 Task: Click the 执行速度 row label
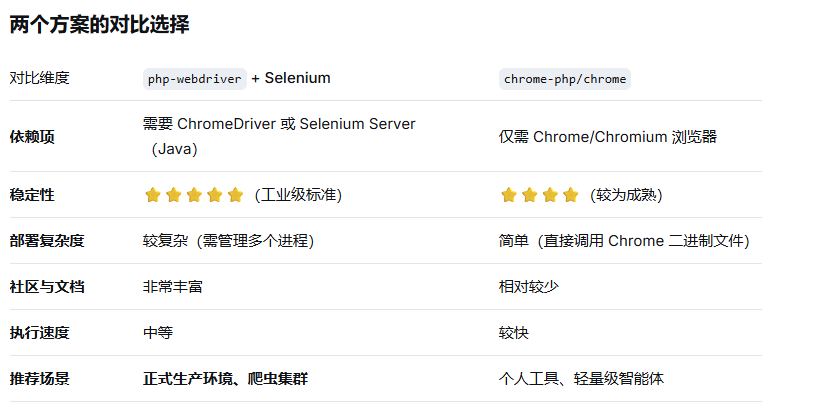click(39, 333)
